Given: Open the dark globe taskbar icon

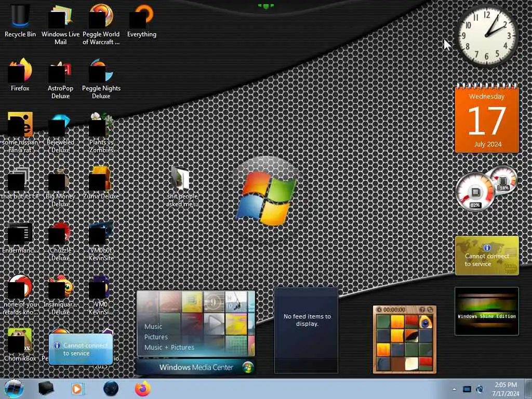Looking at the screenshot, I should (111, 389).
